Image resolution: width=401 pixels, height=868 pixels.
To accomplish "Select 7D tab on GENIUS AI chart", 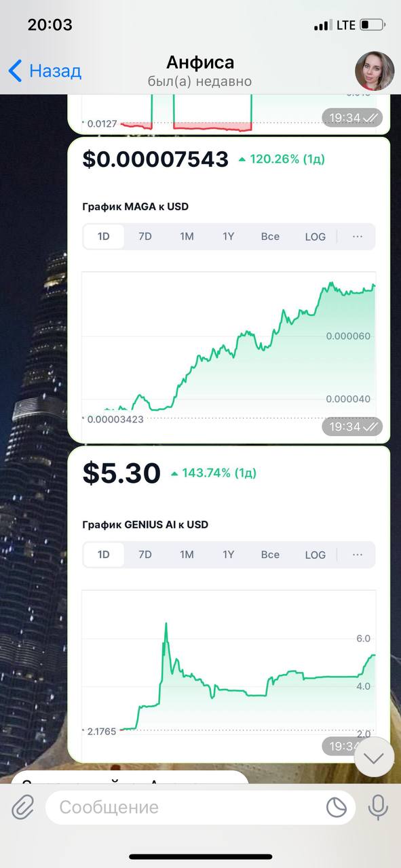I will (145, 555).
